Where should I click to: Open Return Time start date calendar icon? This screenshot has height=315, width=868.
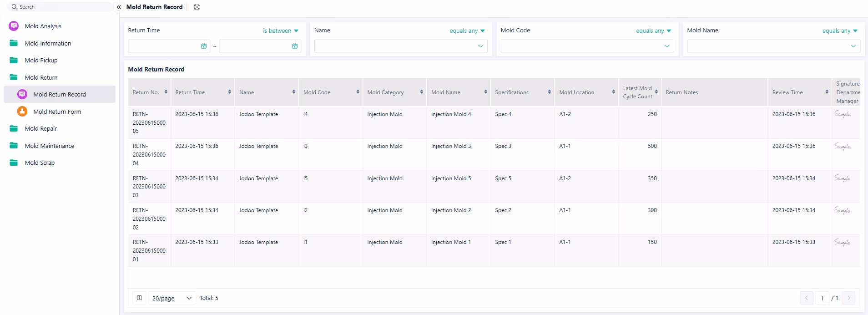[x=204, y=46]
